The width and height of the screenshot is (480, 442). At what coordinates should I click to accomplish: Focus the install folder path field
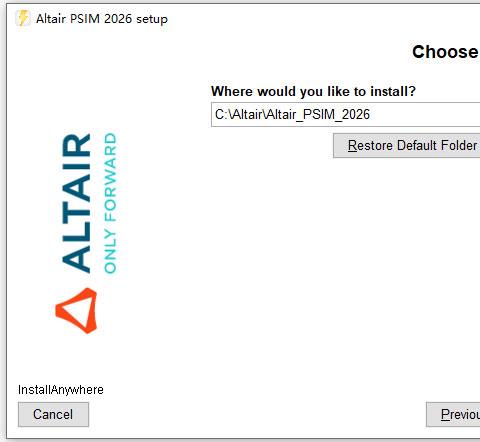(345, 115)
